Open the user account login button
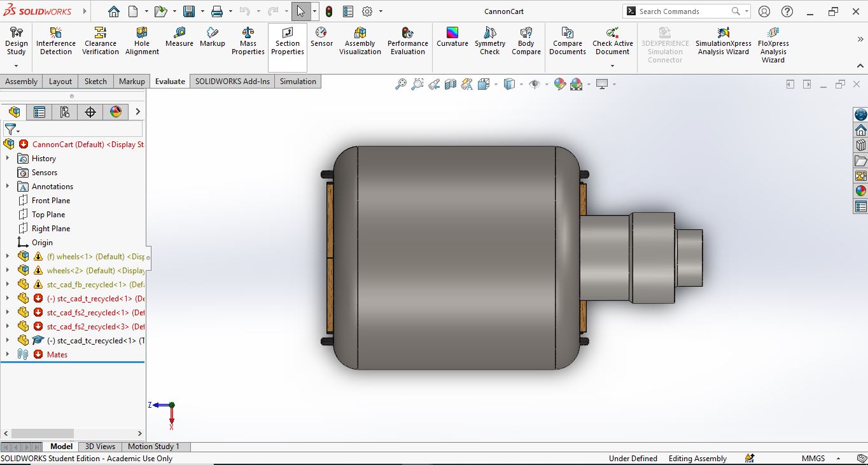This screenshot has height=465, width=868. (764, 11)
